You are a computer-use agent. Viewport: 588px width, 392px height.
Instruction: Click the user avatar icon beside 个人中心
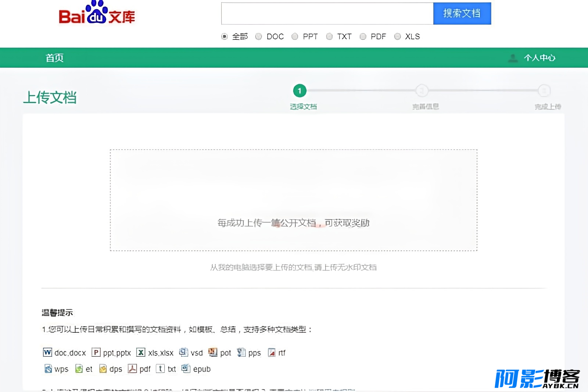tap(513, 58)
